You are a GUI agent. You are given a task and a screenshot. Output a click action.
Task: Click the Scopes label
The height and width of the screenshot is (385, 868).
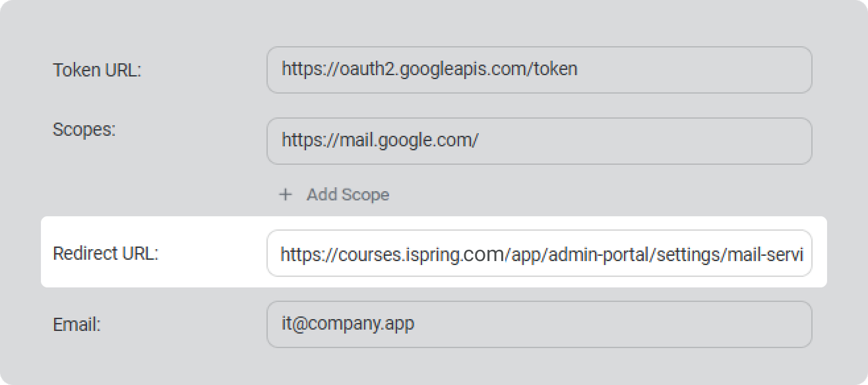84,130
